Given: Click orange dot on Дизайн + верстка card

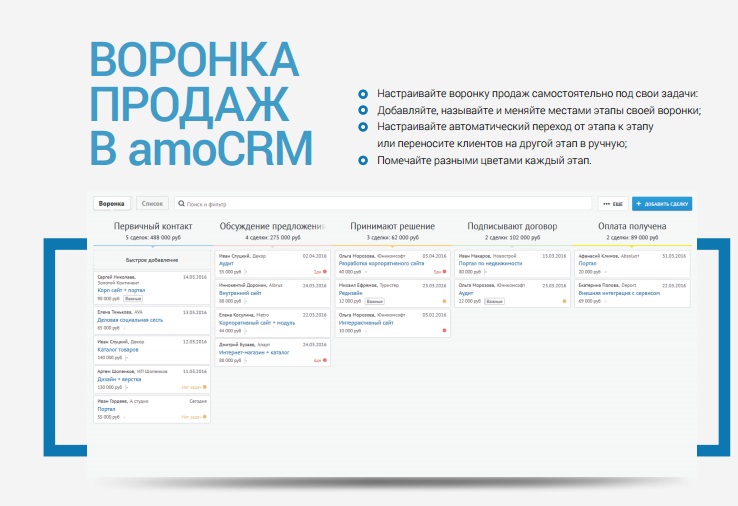Looking at the screenshot, I should (205, 387).
